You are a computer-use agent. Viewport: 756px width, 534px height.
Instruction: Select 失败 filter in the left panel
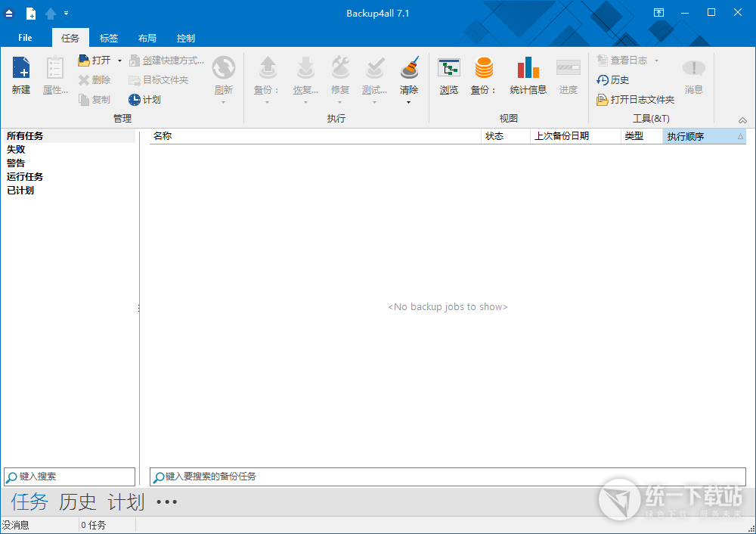tap(16, 150)
